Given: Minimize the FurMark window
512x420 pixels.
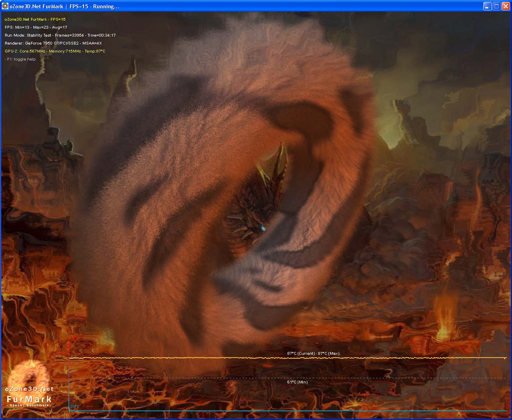Looking at the screenshot, I should (x=487, y=6).
